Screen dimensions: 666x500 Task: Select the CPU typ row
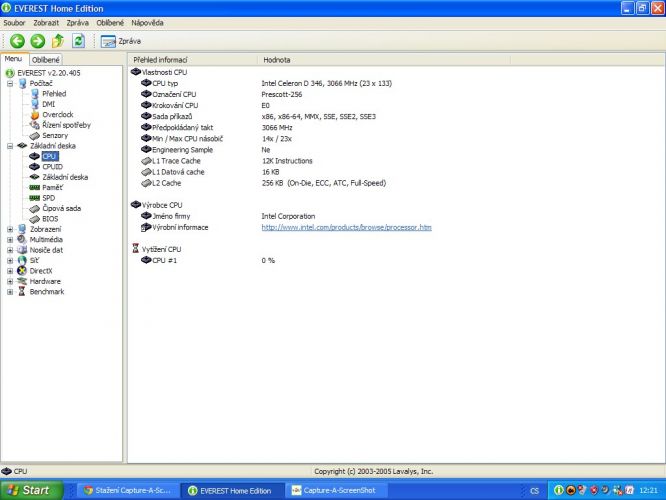click(266, 84)
